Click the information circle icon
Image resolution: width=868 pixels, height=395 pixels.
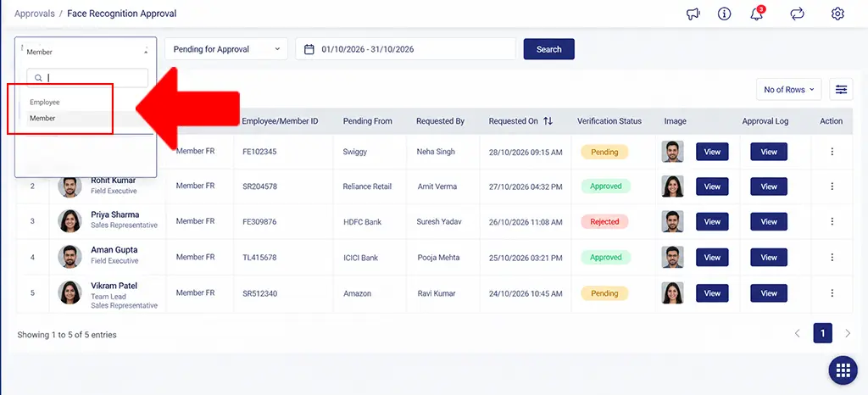pyautogui.click(x=724, y=14)
